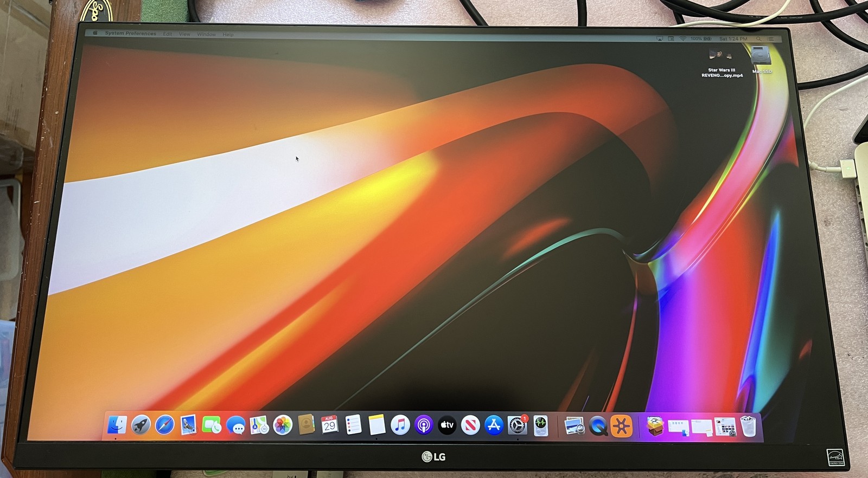Open the yellow package box icon in Dock
Viewport: 868px width, 478px height.
[655, 427]
